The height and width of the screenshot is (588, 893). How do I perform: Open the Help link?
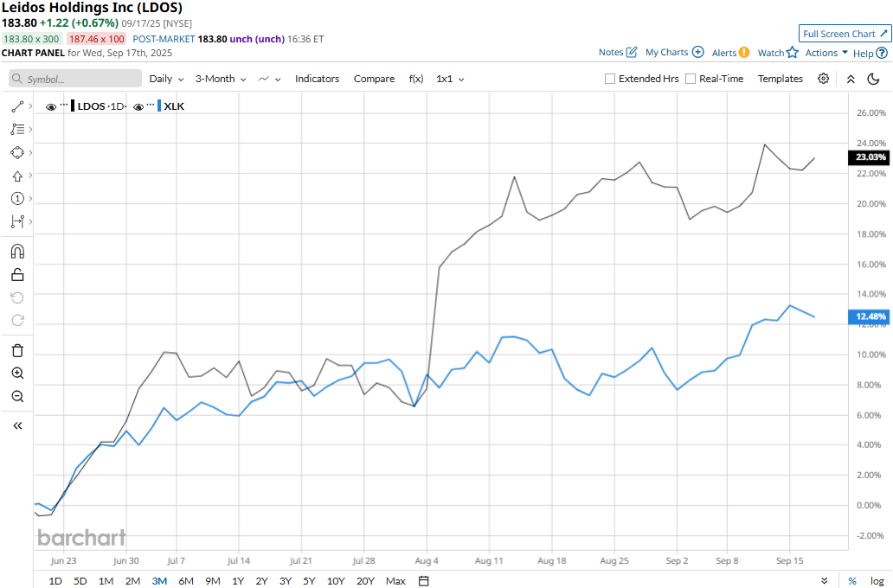[871, 53]
